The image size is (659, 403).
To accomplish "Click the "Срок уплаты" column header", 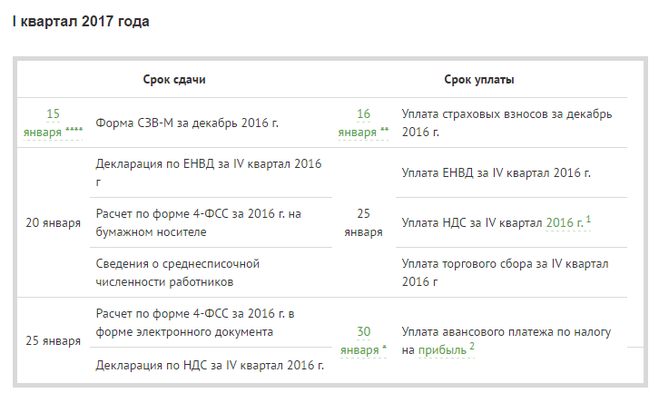I will click(486, 79).
